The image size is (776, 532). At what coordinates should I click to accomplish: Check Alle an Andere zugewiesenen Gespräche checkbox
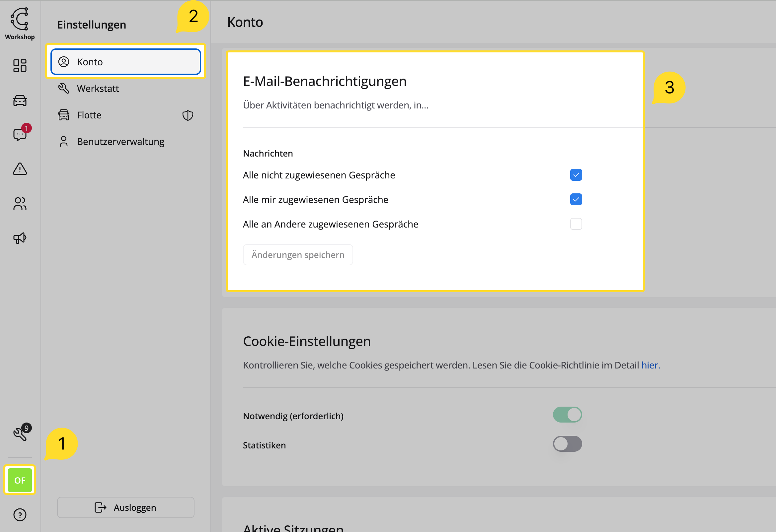click(x=576, y=224)
